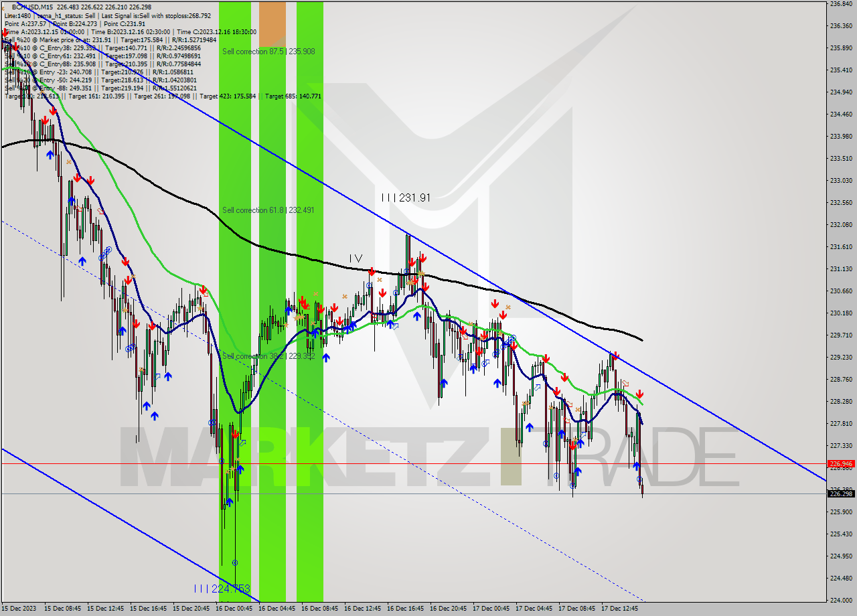Click the 229.710 price axis label

[841, 335]
